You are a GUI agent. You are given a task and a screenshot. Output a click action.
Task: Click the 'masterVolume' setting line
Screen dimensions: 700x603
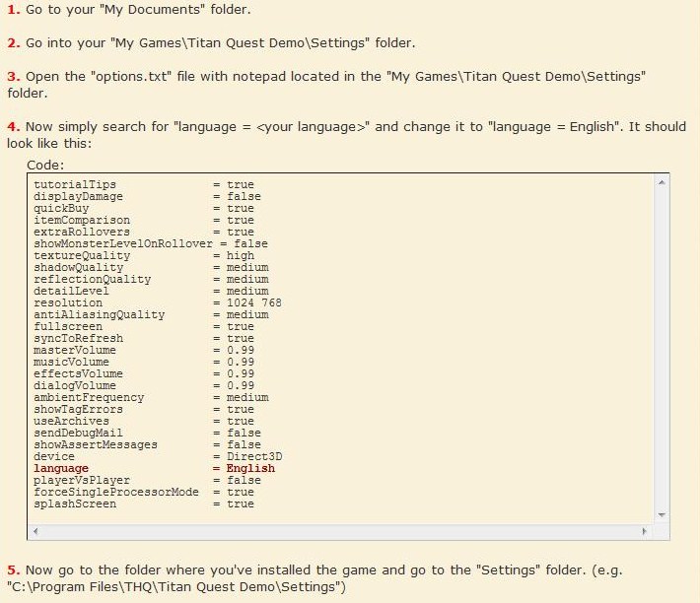coord(144,350)
